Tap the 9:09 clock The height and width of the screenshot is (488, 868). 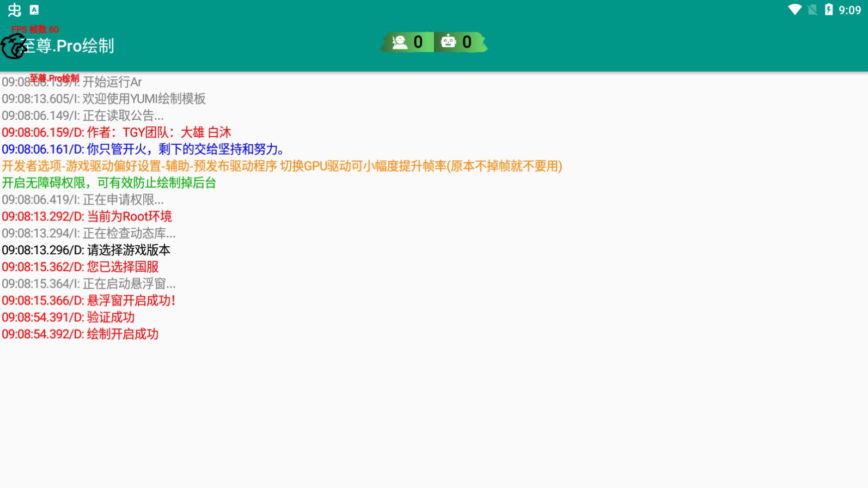click(x=849, y=10)
